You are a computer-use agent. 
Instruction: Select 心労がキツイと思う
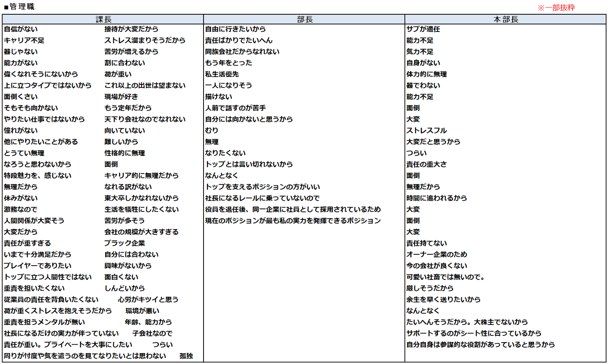148,299
